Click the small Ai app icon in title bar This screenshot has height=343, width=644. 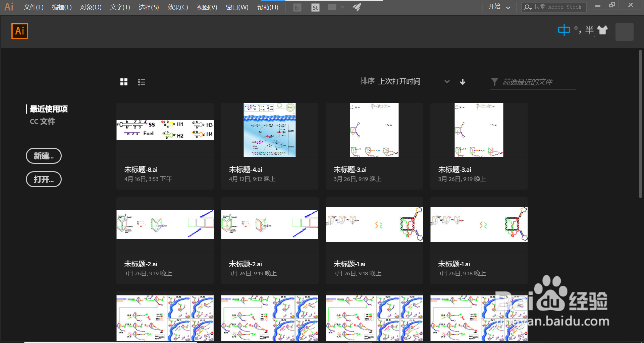click(9, 7)
